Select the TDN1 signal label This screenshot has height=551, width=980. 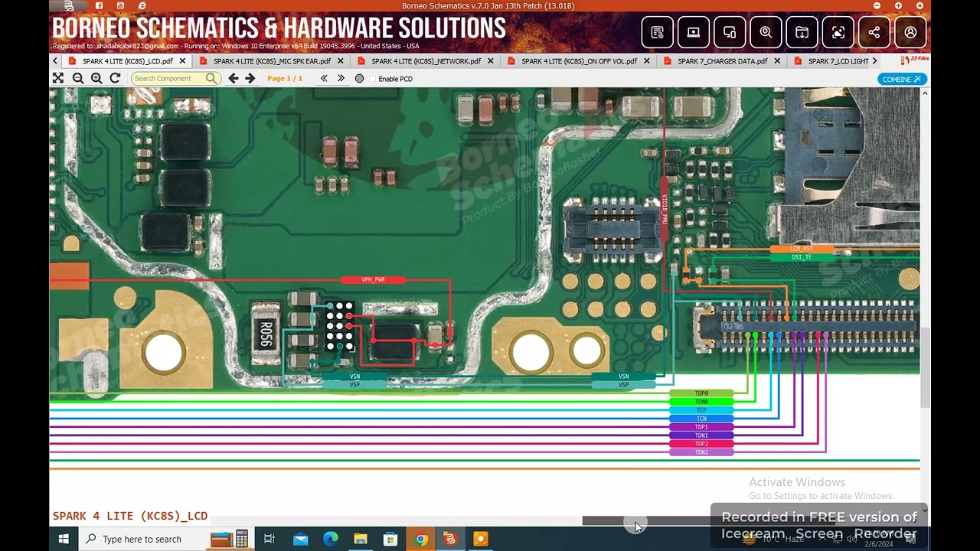(701, 435)
